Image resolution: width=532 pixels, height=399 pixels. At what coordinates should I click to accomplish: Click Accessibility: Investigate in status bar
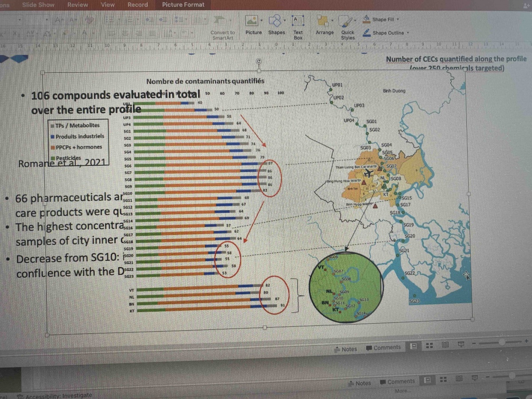tap(54, 395)
